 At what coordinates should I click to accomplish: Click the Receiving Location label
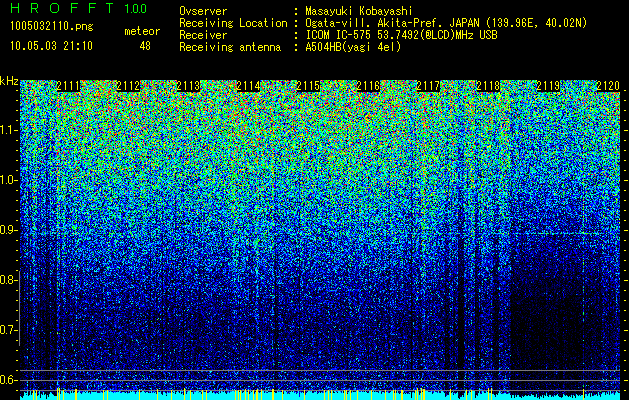233,23
